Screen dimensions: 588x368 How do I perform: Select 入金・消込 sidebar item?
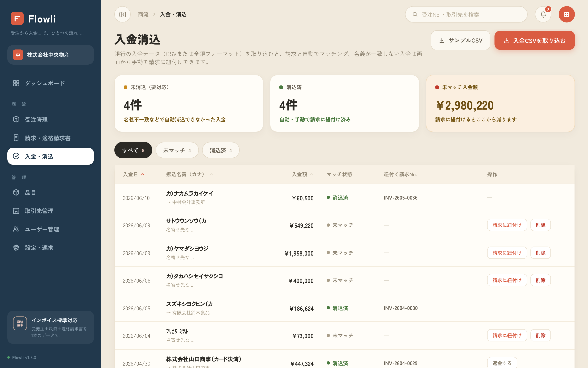[x=51, y=156]
